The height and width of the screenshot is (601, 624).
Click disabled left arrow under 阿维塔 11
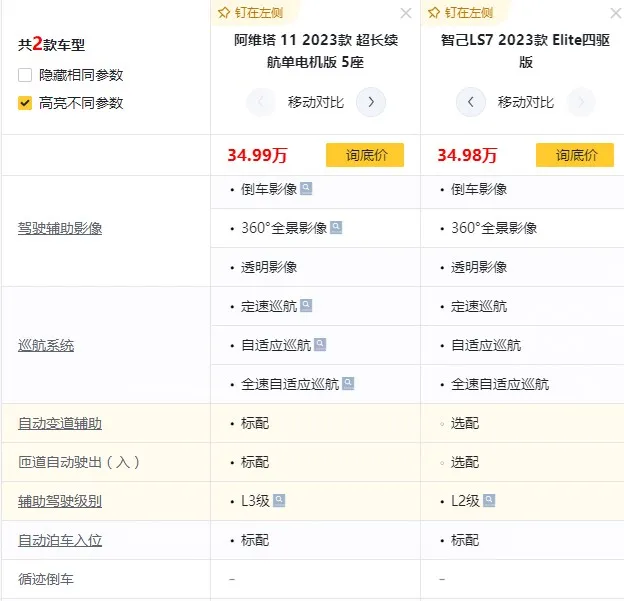pos(261,102)
